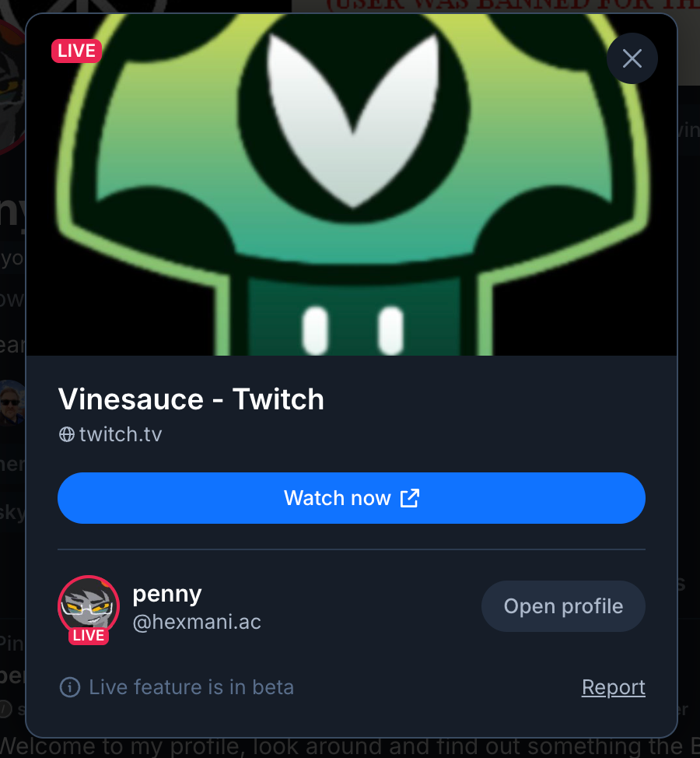Select the twitch.tv domain text
This screenshot has width=700, height=758.
[121, 434]
